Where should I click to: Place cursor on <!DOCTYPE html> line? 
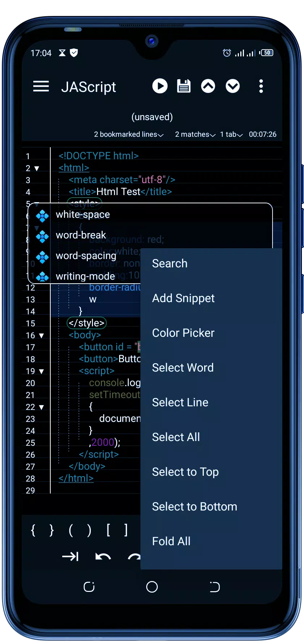click(x=99, y=156)
